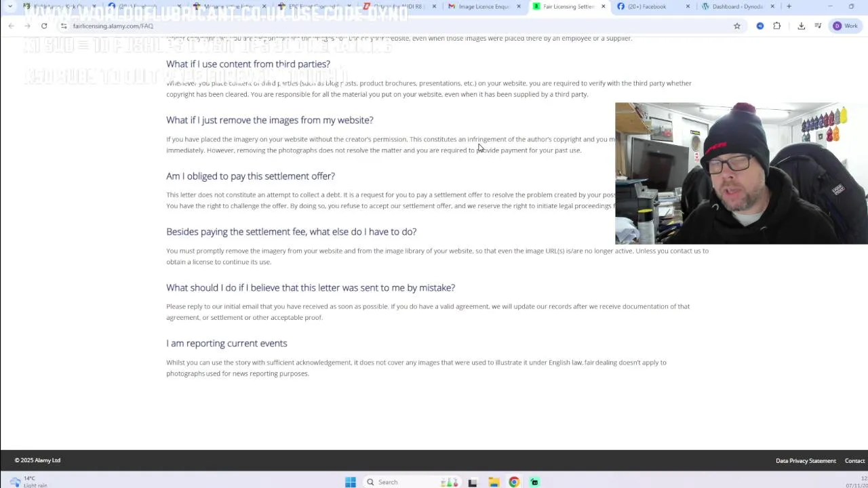This screenshot has height=488, width=868.
Task: Click heading 'Am I obliged to pay this settlement offer?'
Action: tap(251, 176)
